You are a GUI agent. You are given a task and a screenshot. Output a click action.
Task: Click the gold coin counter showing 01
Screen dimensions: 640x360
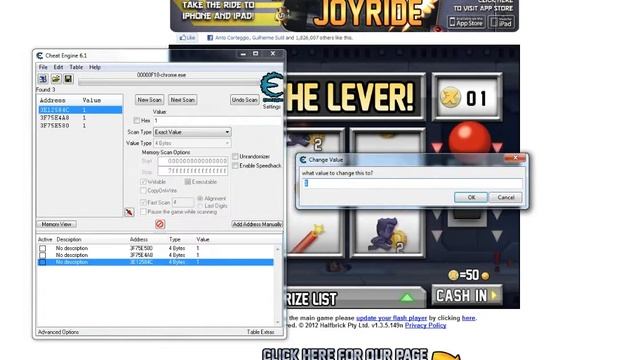(467, 98)
